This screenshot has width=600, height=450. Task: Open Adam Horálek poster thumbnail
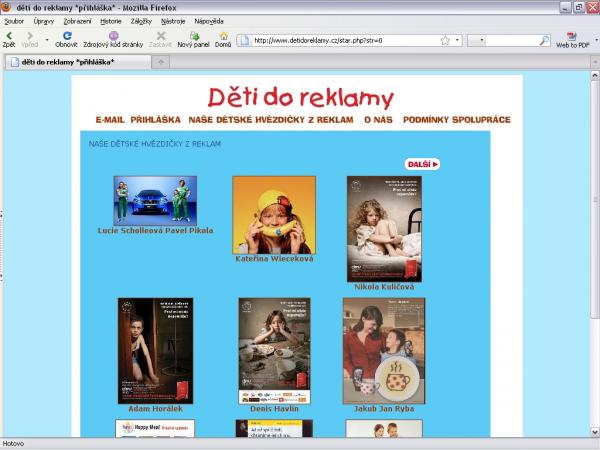[x=155, y=351]
